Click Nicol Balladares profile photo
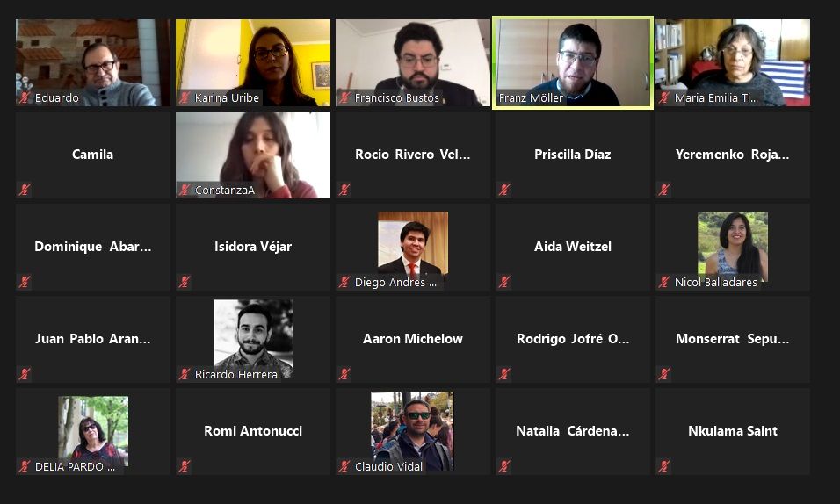Image resolution: width=840 pixels, height=504 pixels. 732,243
